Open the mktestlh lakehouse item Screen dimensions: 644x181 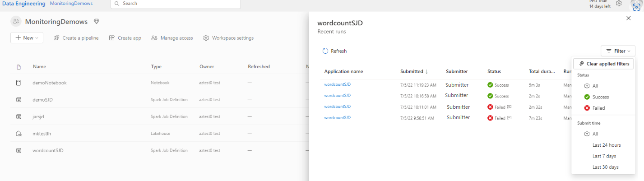(x=42, y=134)
